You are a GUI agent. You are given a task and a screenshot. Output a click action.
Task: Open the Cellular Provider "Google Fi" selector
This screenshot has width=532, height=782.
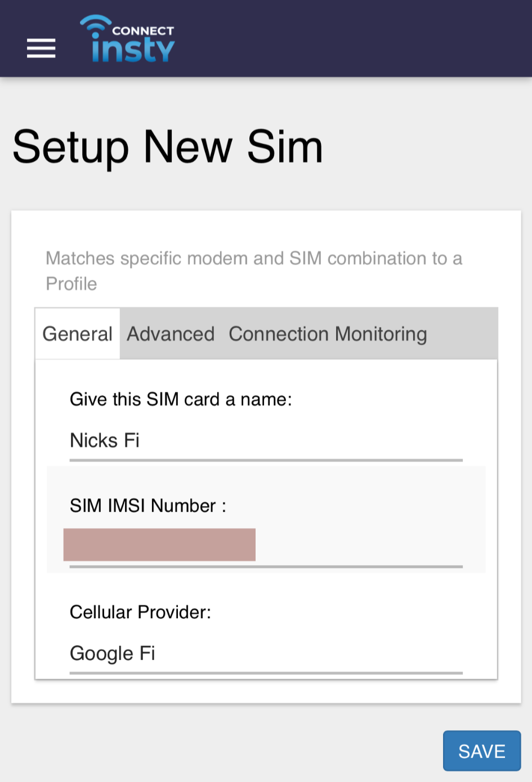click(x=266, y=654)
